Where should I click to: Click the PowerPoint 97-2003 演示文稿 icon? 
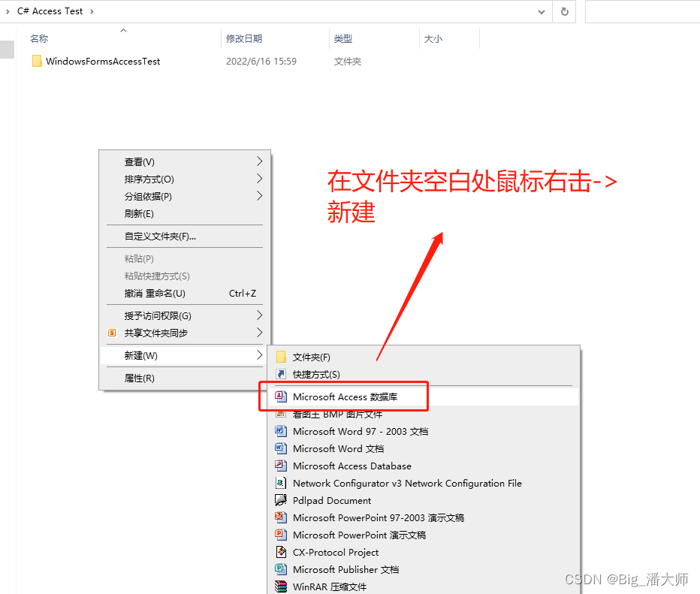tap(281, 517)
